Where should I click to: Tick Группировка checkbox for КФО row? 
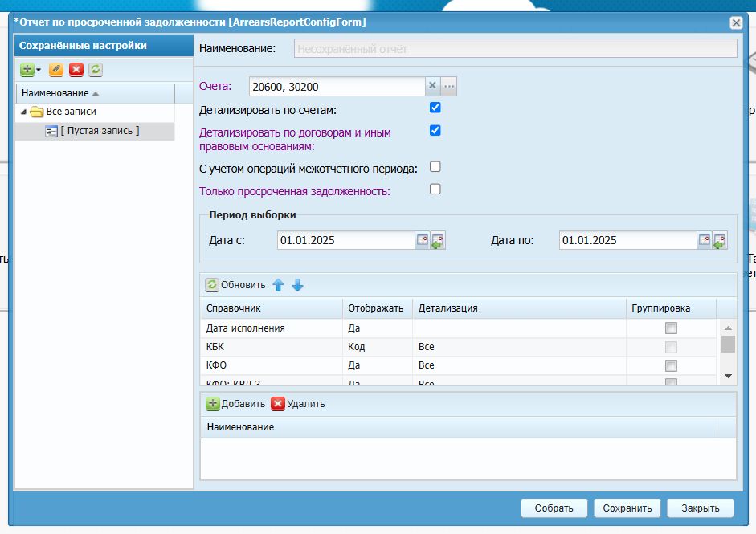[671, 365]
